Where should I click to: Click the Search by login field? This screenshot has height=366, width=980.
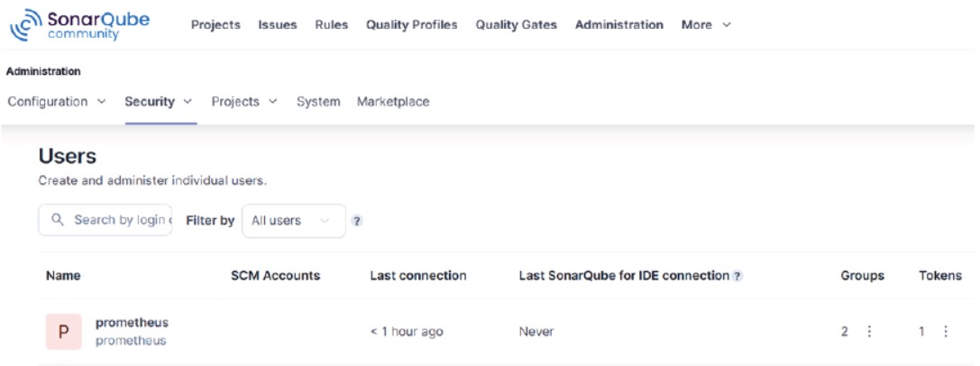pos(121,220)
